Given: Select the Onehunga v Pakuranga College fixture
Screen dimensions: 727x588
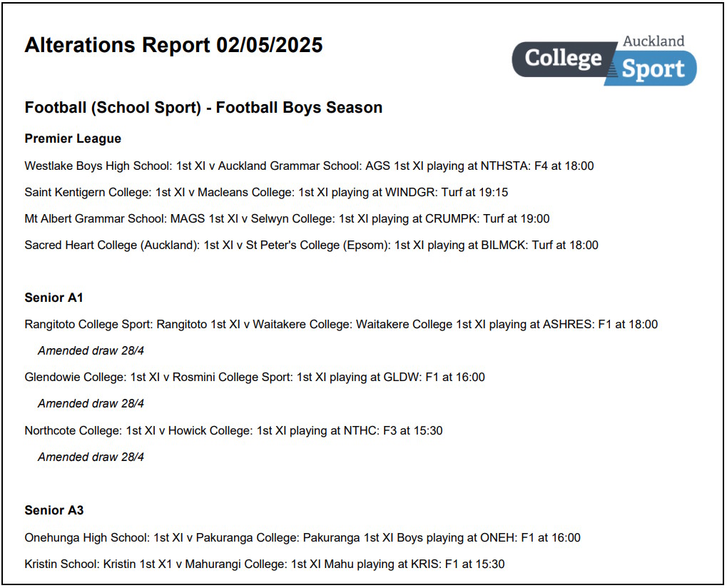Looking at the screenshot, I should point(303,538).
